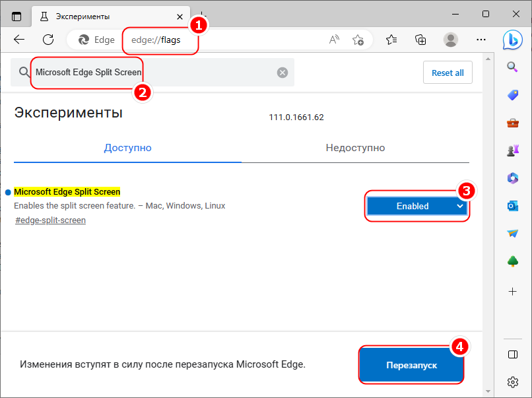Open sidebar settings gear icon

click(x=513, y=382)
